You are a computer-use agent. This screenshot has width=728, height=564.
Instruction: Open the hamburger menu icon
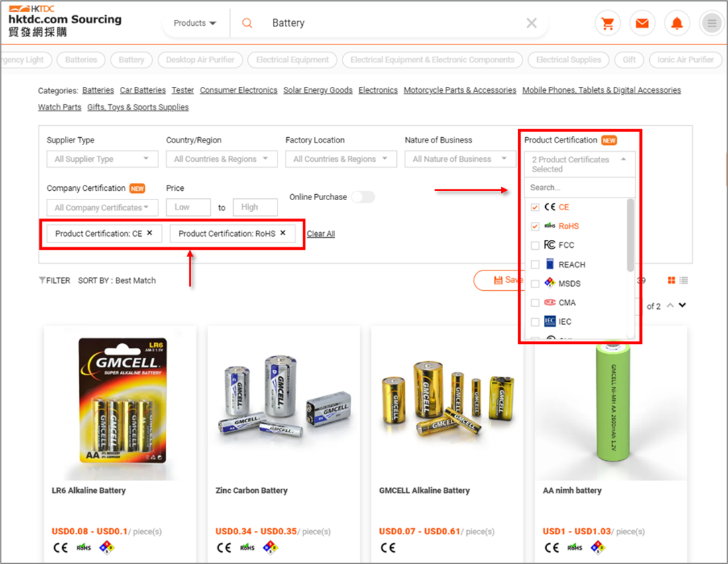pyautogui.click(x=711, y=23)
